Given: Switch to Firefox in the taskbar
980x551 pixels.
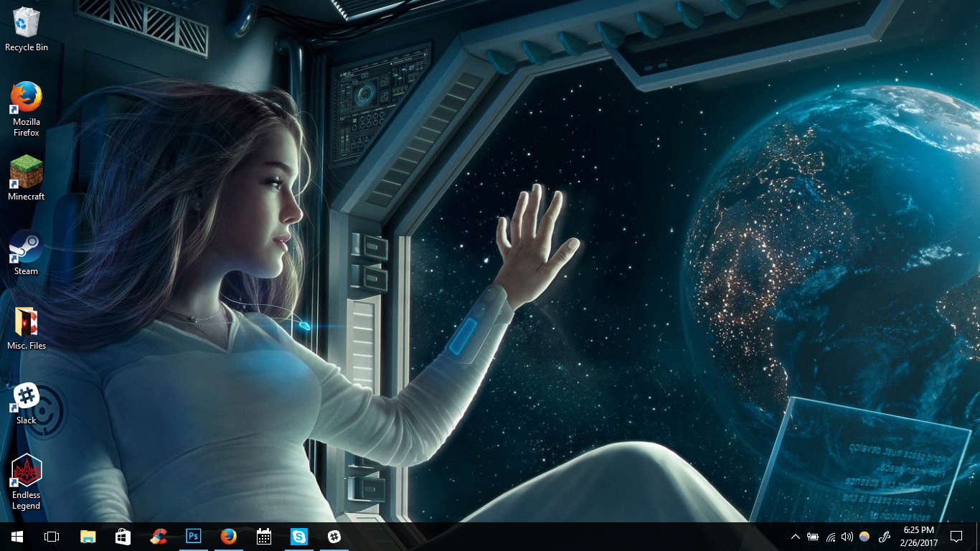Looking at the screenshot, I should click(x=228, y=537).
